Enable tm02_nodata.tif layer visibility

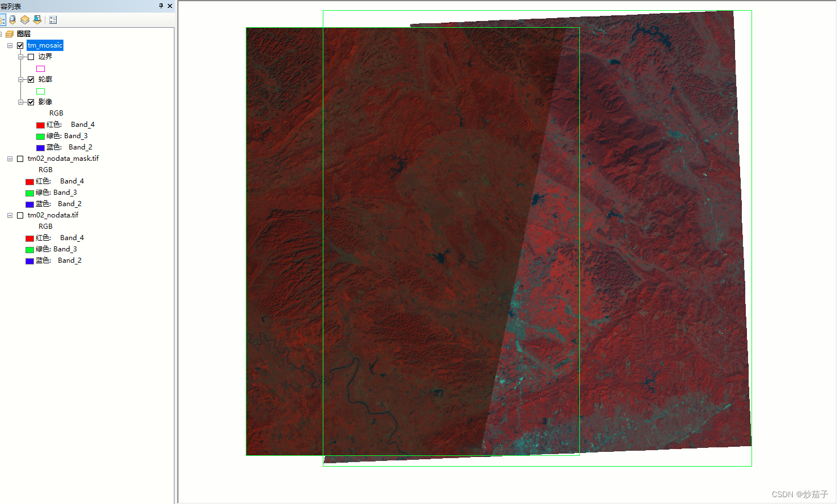click(20, 215)
